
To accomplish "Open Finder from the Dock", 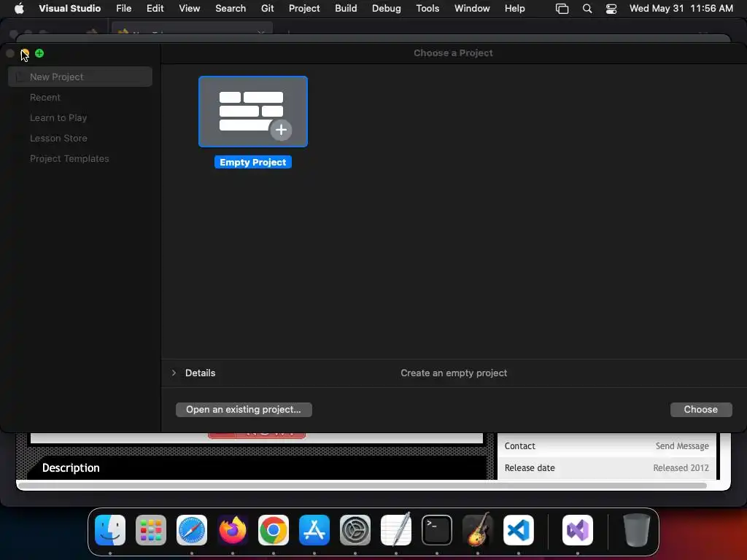I will pos(110,530).
